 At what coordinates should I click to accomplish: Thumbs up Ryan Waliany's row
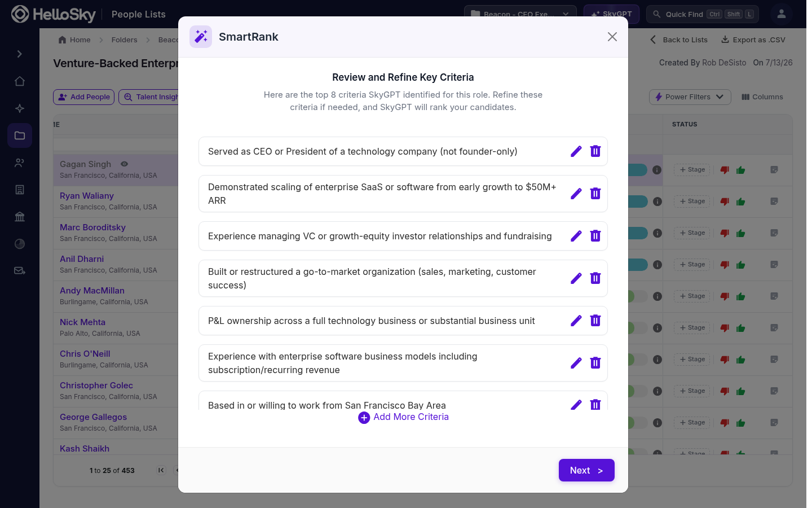point(740,202)
